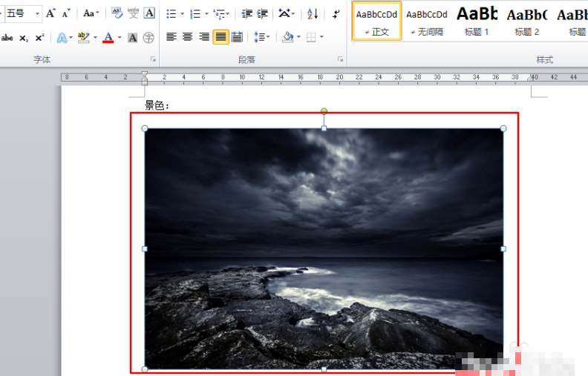
Task: Expand the bullet list options arrow
Action: (x=182, y=13)
